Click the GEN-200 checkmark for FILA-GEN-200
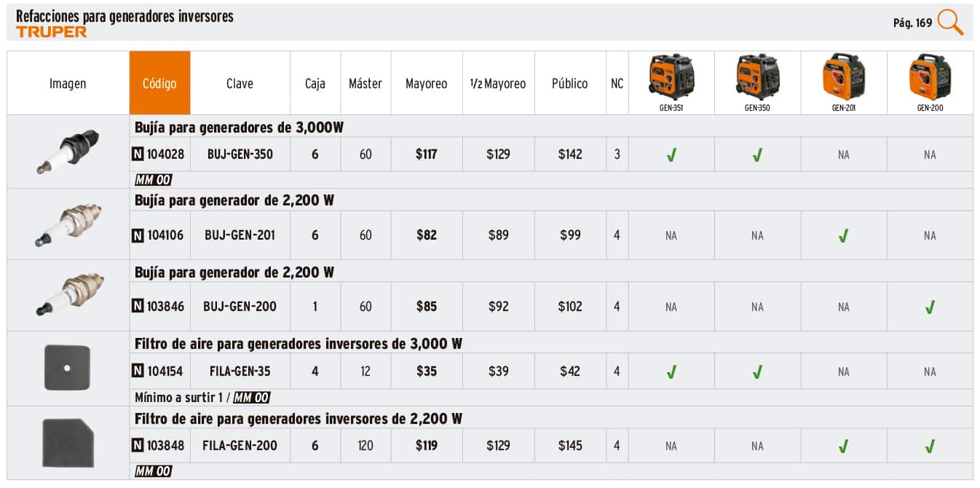This screenshot has width=980, height=488. 930,446
